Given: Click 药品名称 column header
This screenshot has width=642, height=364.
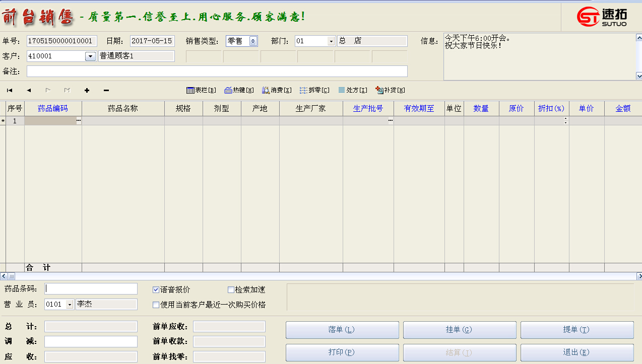Looking at the screenshot, I should [x=123, y=108].
